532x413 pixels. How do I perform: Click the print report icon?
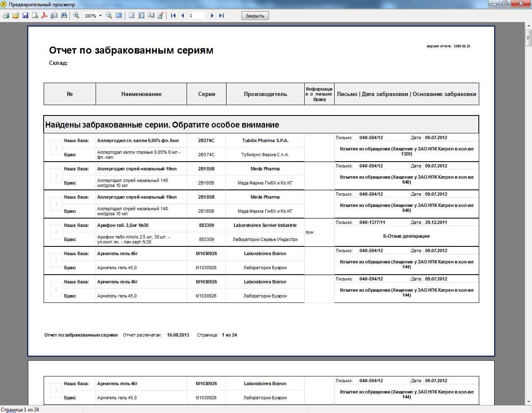tap(6, 15)
